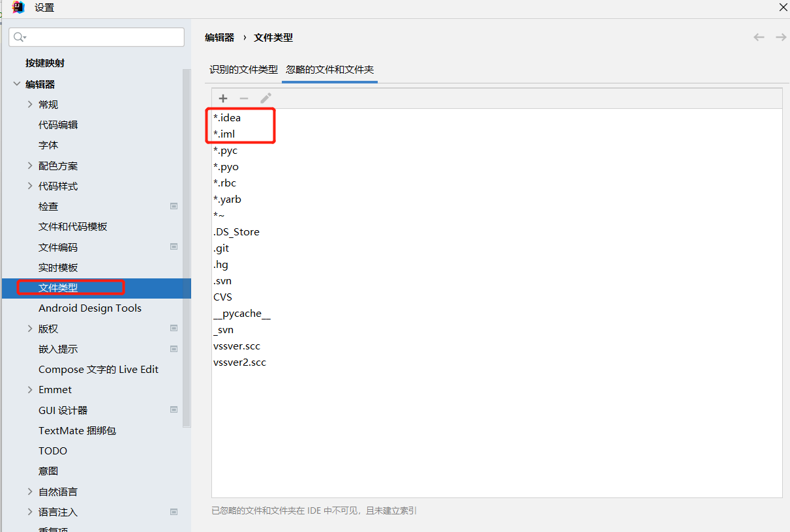Open the 按键映射 settings page

click(x=45, y=63)
